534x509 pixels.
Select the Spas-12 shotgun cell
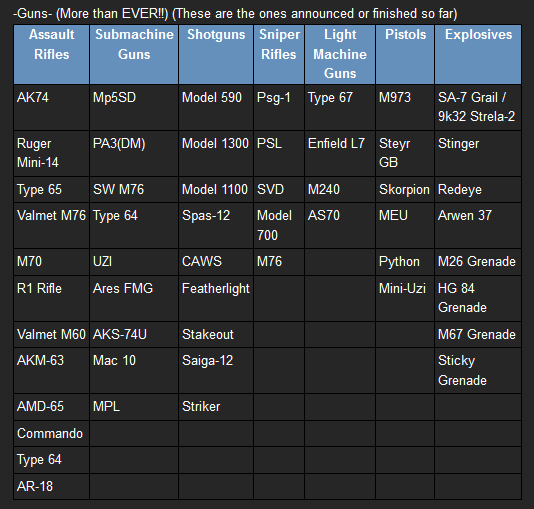click(x=216, y=225)
